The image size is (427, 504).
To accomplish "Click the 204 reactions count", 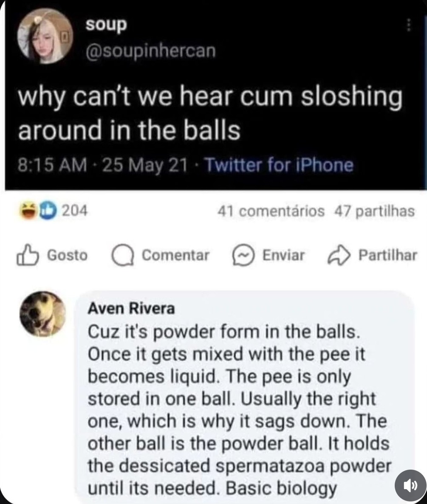I will (74, 210).
